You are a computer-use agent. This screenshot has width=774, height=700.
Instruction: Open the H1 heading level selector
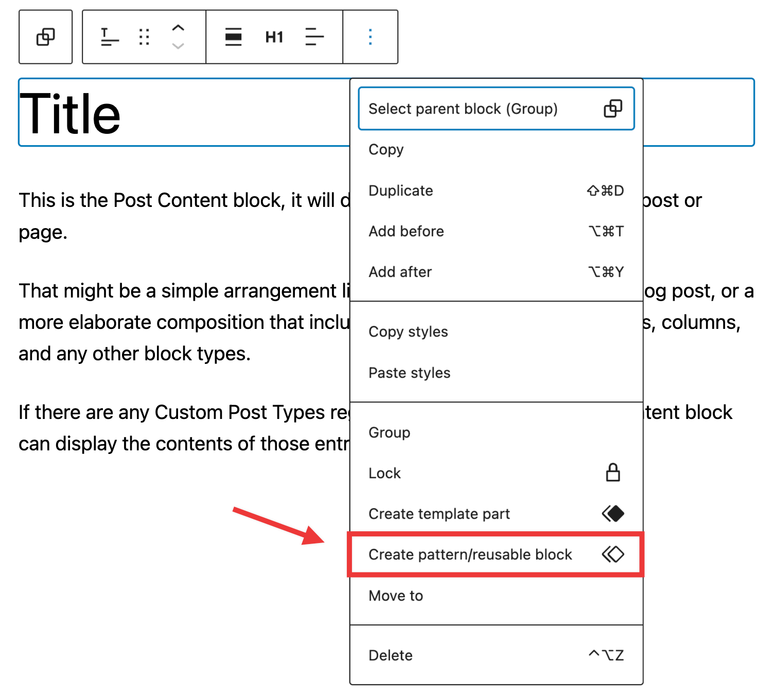coord(274,37)
